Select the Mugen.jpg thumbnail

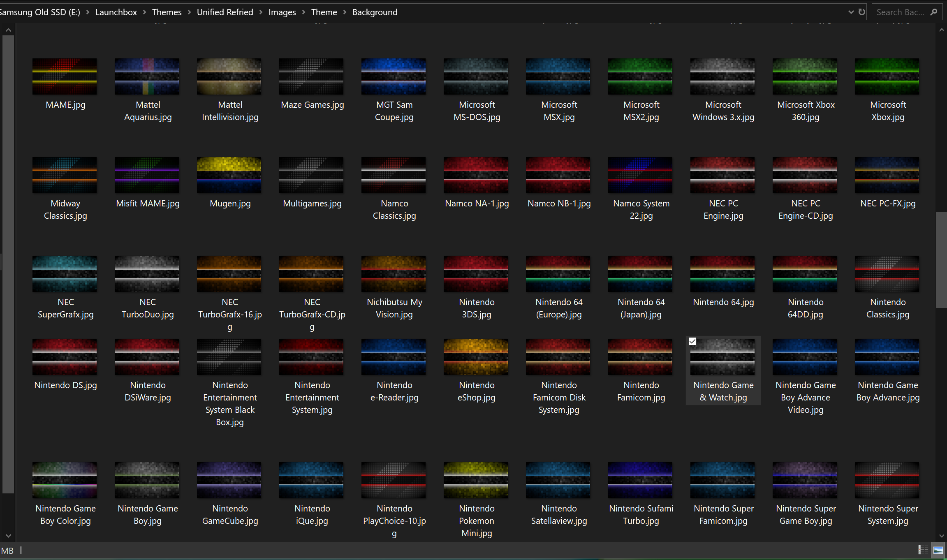tap(229, 175)
